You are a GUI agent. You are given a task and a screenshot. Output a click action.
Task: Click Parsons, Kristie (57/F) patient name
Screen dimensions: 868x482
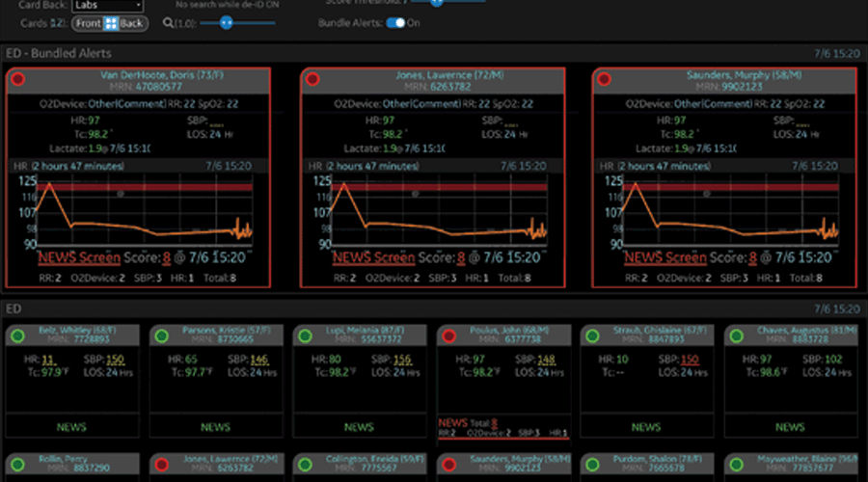click(x=227, y=331)
